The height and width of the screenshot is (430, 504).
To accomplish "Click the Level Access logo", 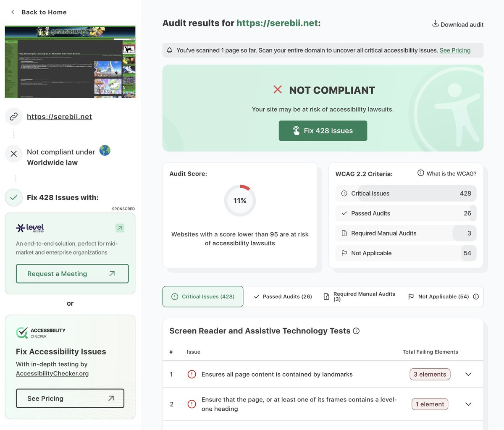I will (30, 228).
